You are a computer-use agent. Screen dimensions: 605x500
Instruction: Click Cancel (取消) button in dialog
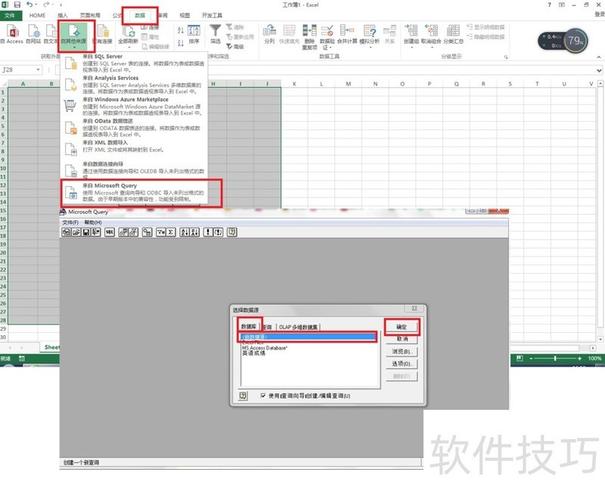pos(402,339)
